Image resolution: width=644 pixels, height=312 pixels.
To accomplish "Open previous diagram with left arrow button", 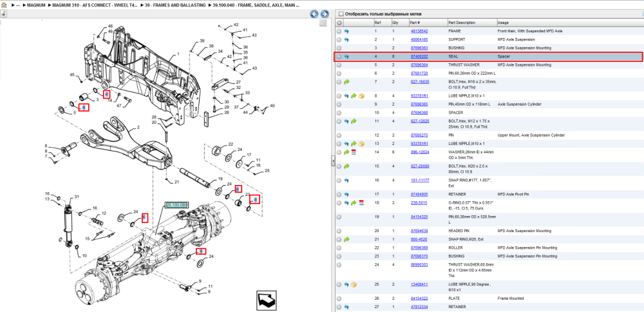I will pyautogui.click(x=315, y=14).
